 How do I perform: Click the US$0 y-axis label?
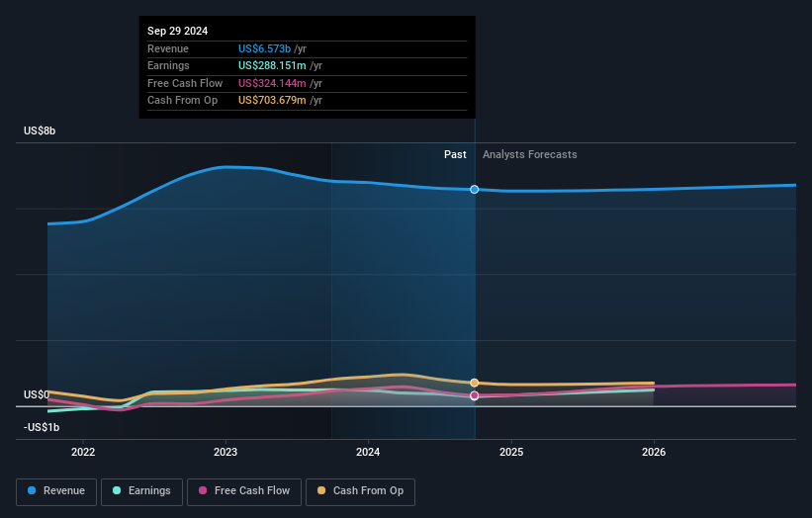tap(37, 394)
